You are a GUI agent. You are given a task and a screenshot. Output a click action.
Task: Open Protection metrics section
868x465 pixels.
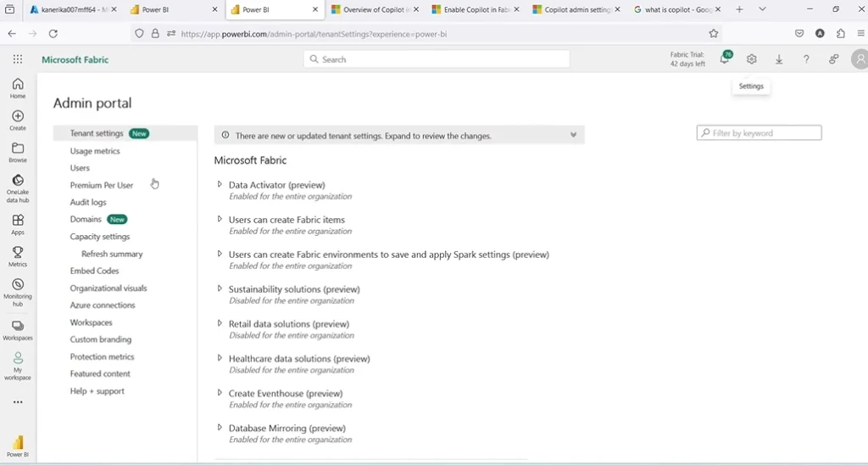(x=102, y=357)
